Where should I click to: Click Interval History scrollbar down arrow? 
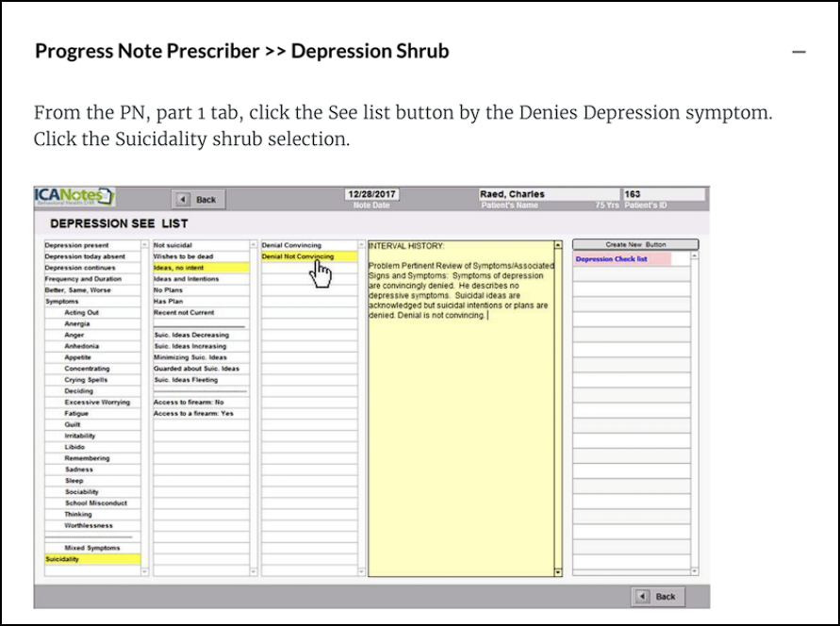click(558, 572)
